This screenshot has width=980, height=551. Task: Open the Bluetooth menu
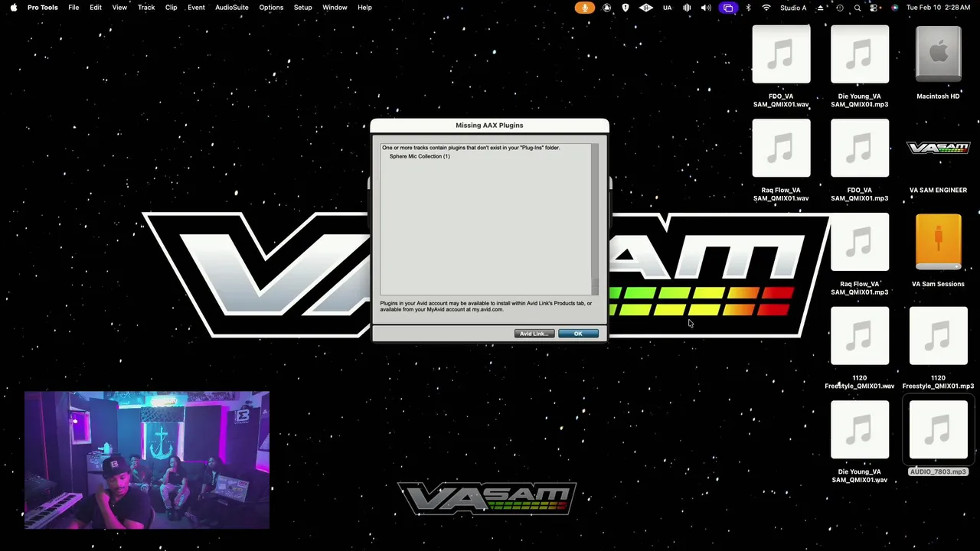(748, 8)
